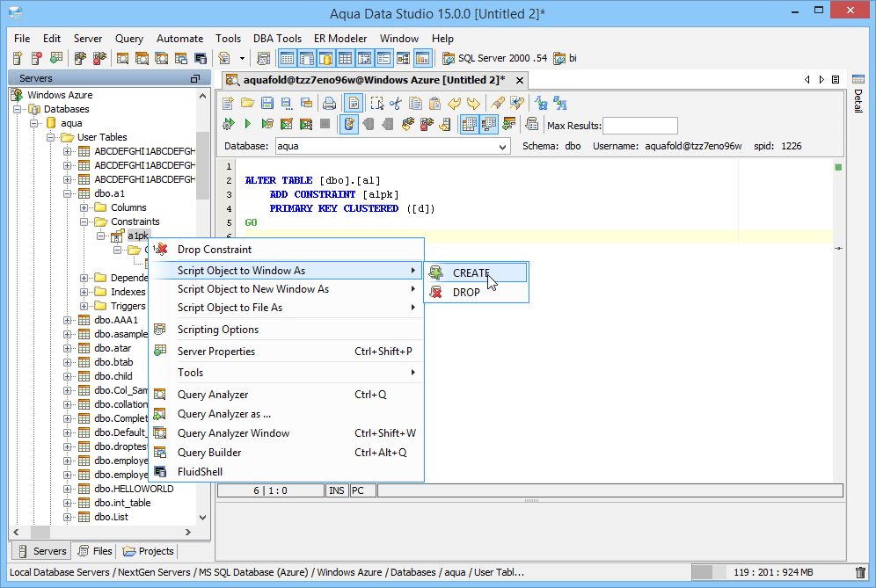This screenshot has width=876, height=588.
Task: Close the Untitled 2 query tab
Action: (x=520, y=80)
